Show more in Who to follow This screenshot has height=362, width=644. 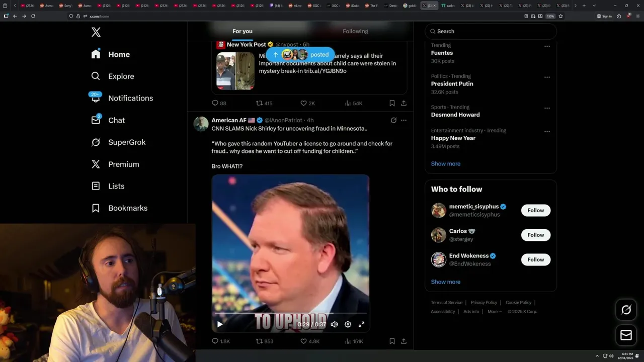coord(445,282)
